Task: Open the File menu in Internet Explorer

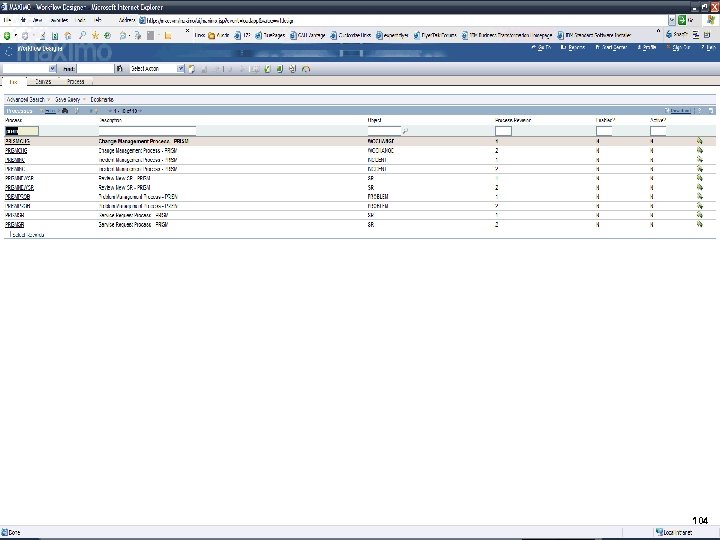Action: (7, 20)
